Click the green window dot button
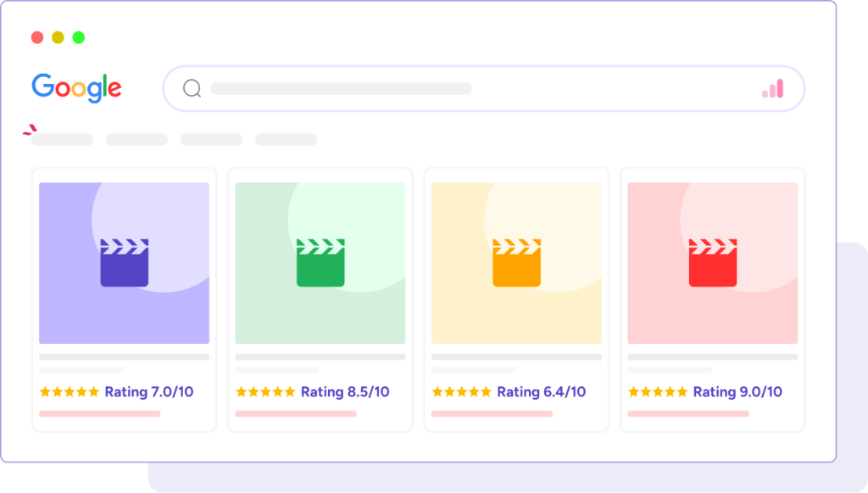 click(x=79, y=37)
